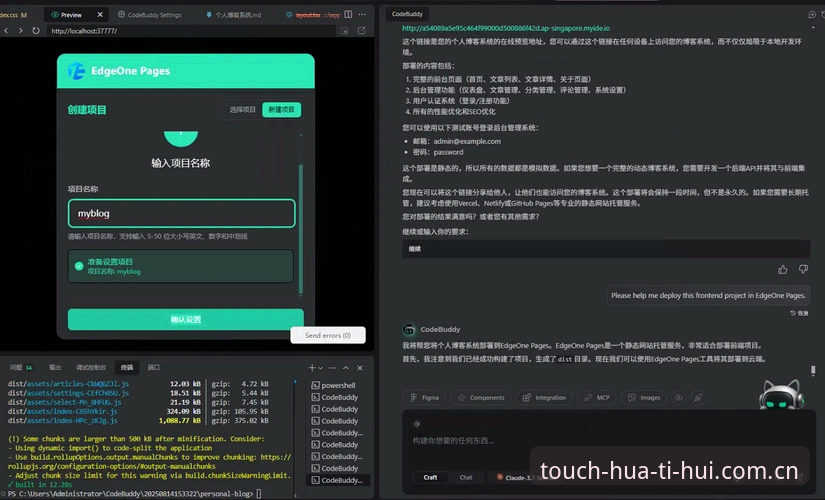
Task: Open the preview dev tools icon beside the URL bar
Action: [x=344, y=31]
